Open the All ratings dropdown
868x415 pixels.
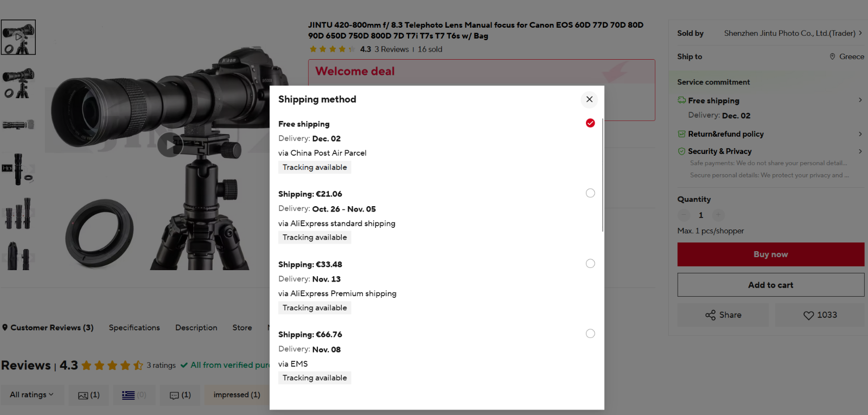click(x=32, y=395)
